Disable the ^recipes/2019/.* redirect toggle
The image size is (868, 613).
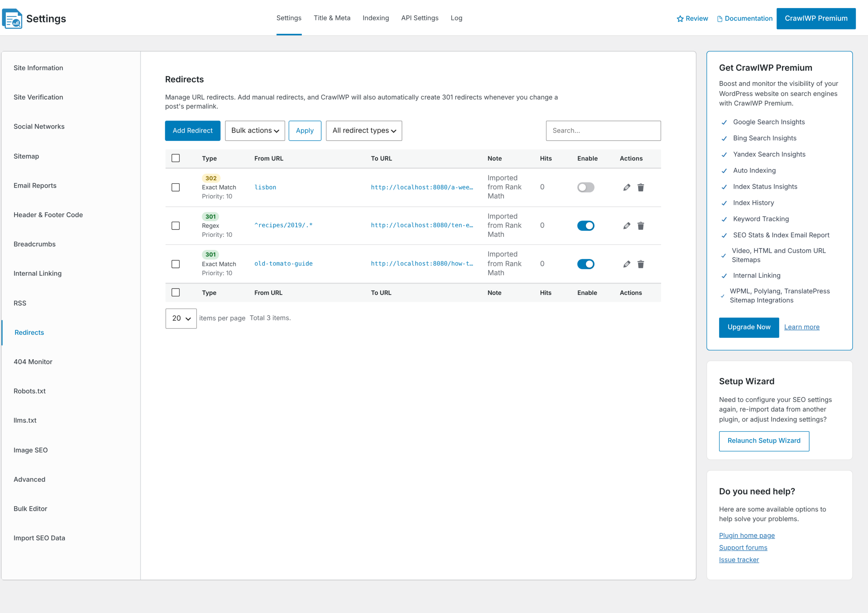pos(585,226)
